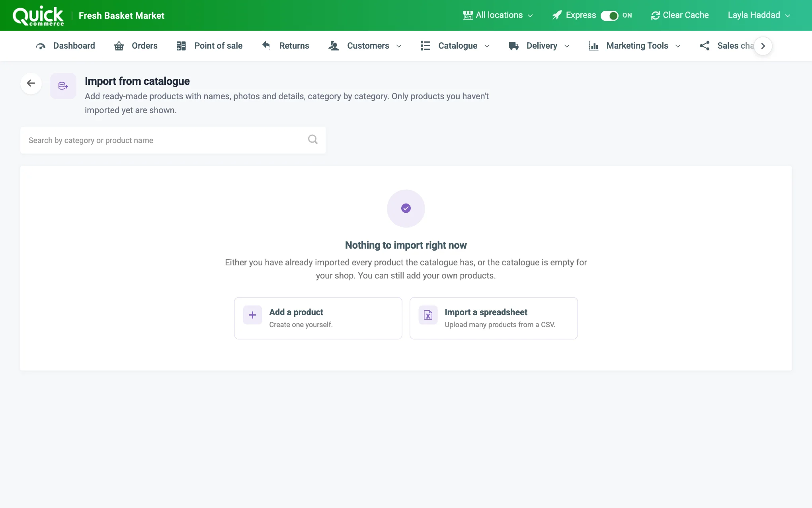Open Point of sale

(209, 46)
